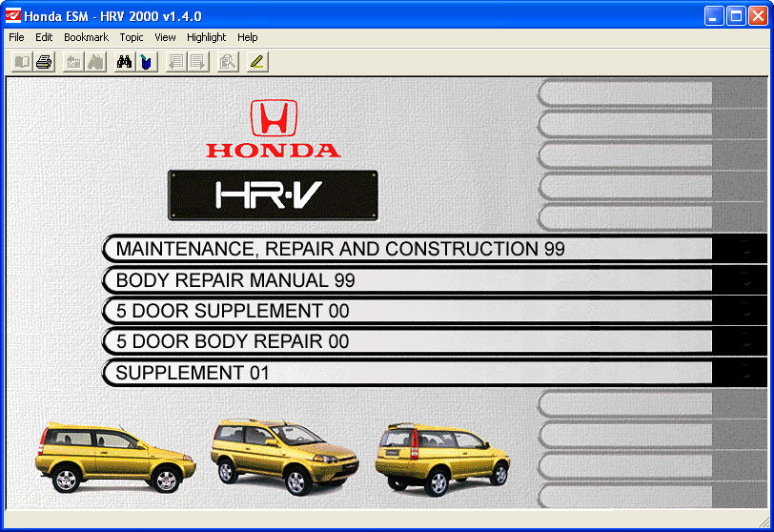Screen dimensions: 774x532
Task: Click the open book contents toolbar icon
Action: tap(22, 62)
